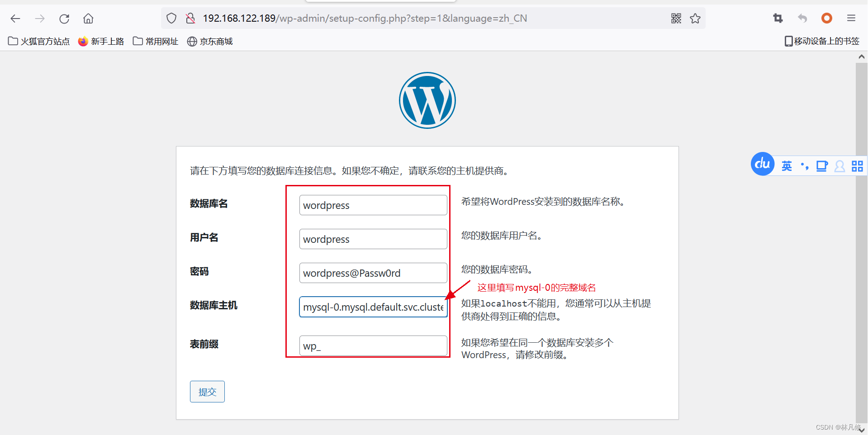Bookmark this page with the star icon

[695, 19]
